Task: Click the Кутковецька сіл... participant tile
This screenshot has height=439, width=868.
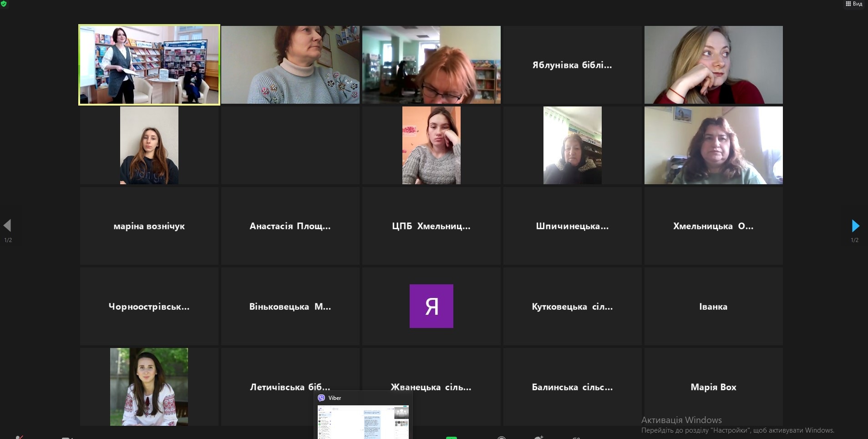Action: 572,307
